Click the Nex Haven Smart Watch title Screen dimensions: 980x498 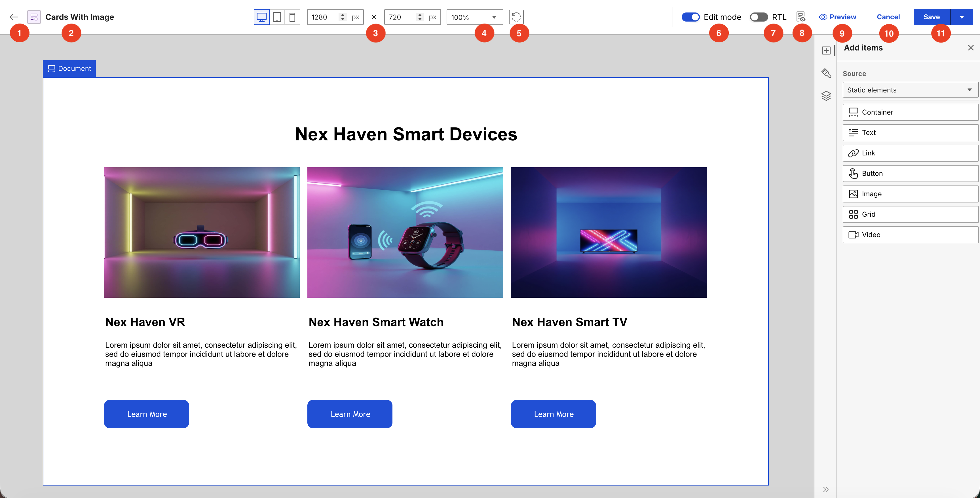pyautogui.click(x=376, y=322)
